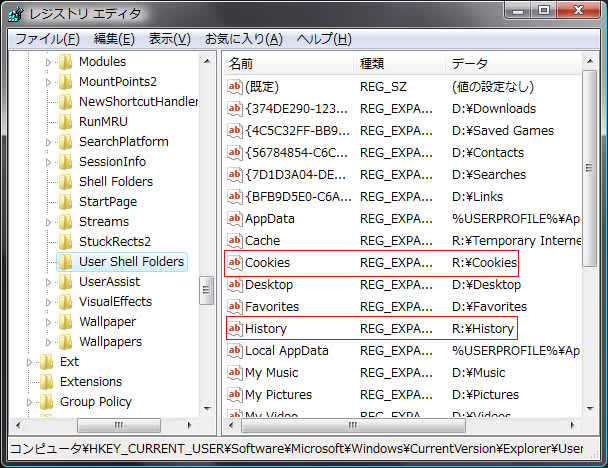Expand the Modules tree node

click(x=47, y=62)
